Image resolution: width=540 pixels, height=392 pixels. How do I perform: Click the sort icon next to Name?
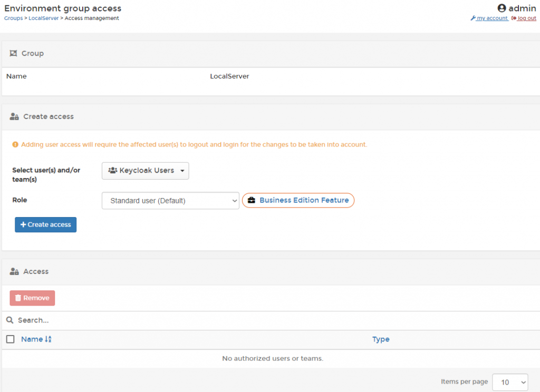[x=48, y=339]
